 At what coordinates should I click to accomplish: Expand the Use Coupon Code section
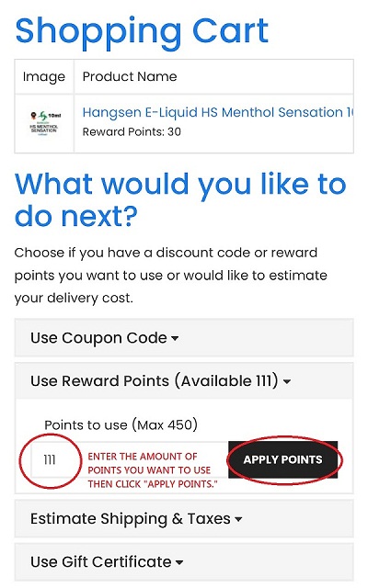(x=184, y=337)
